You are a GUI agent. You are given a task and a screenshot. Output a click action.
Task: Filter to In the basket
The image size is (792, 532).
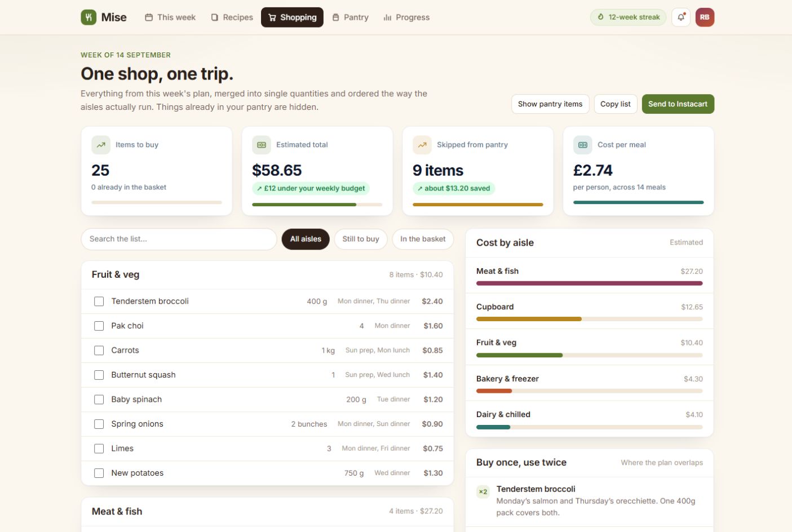pos(423,239)
